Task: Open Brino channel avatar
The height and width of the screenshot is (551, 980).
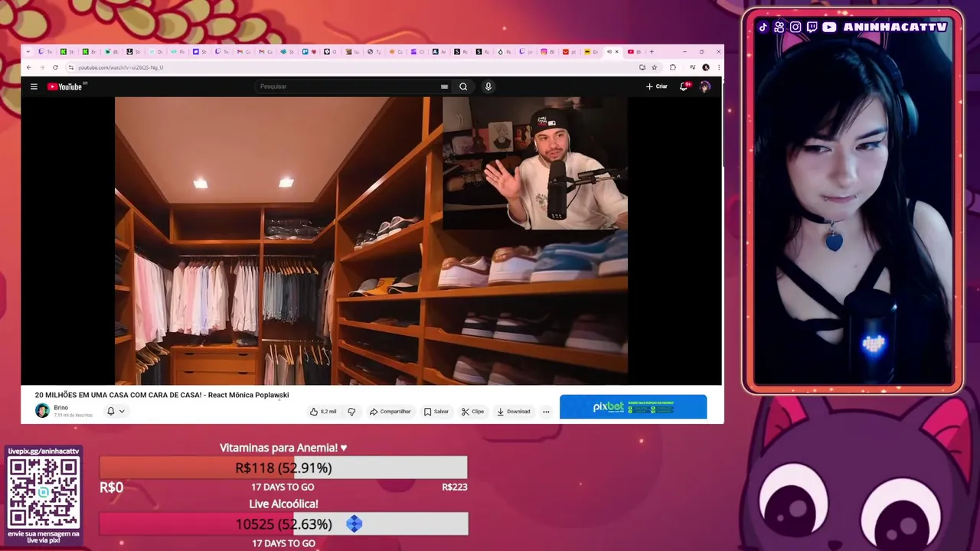Action: (42, 411)
